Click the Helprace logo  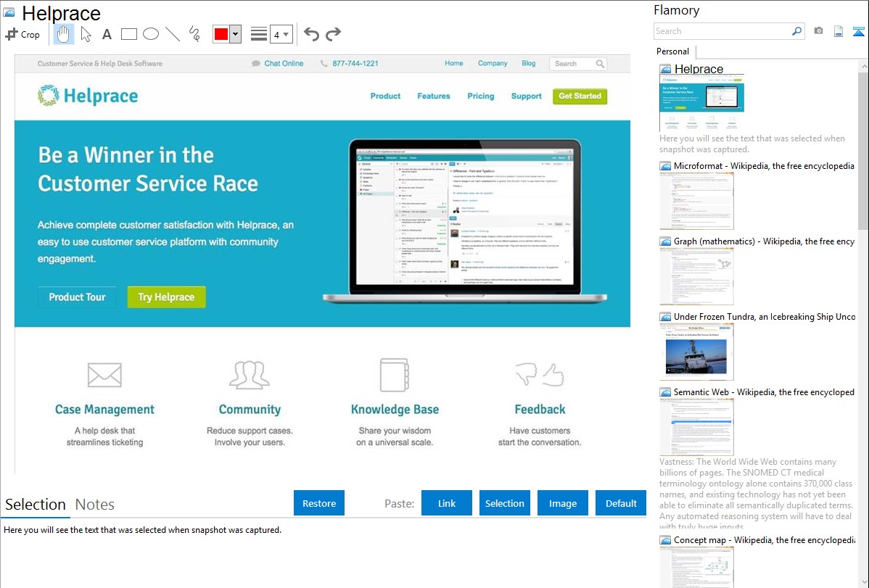tap(88, 96)
